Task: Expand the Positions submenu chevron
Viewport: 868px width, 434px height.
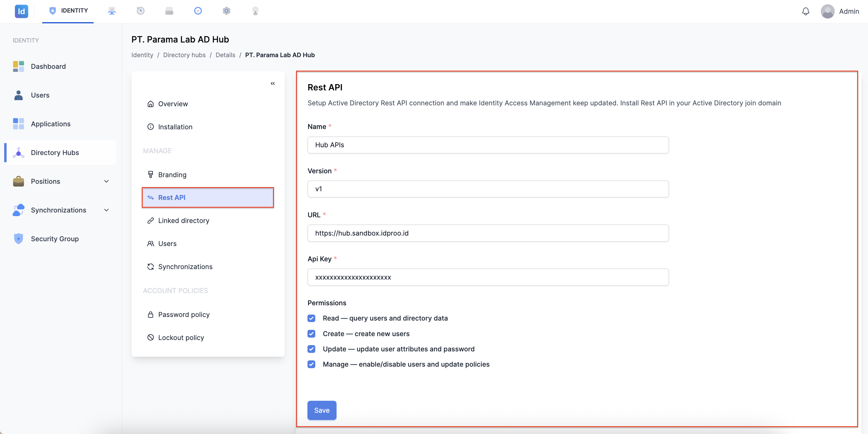Action: coord(106,181)
